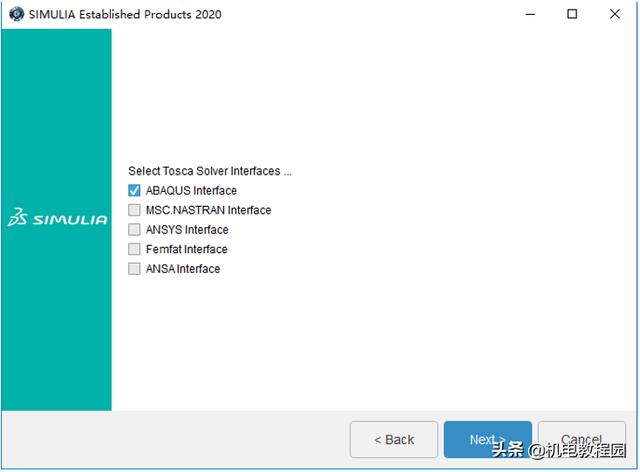Click the SIMULIA installer title bar icon
Viewport: 640px width, 472px height.
click(x=16, y=14)
